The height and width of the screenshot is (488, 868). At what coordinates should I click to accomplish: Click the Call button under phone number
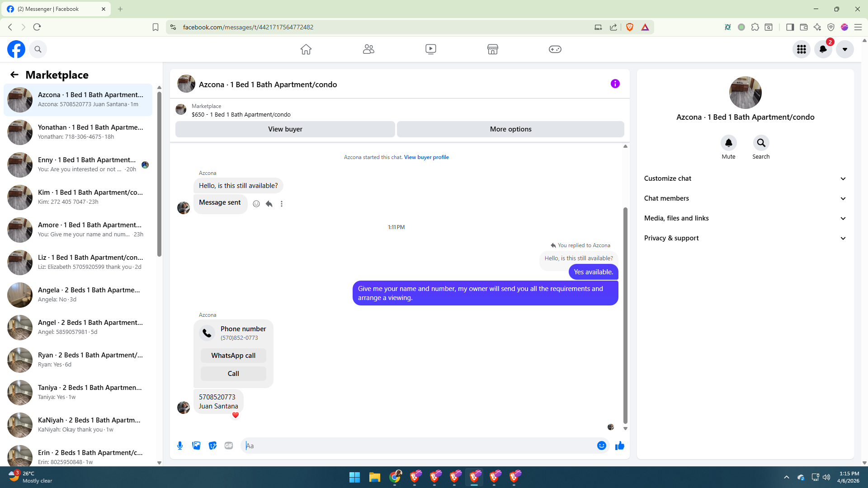(x=233, y=374)
